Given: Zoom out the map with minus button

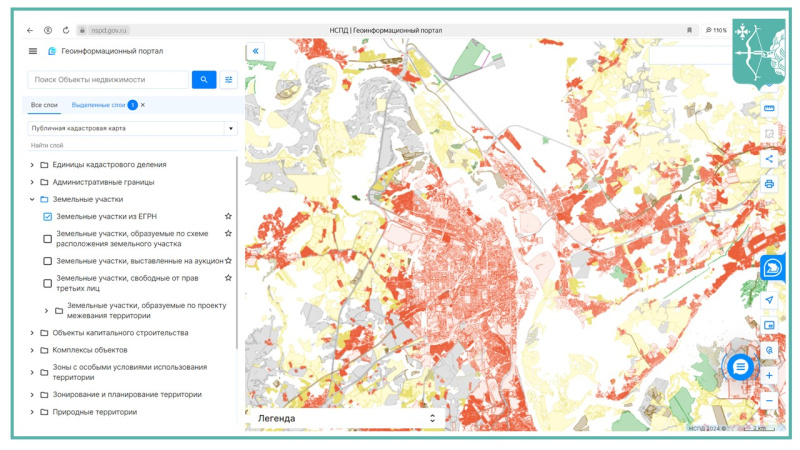Looking at the screenshot, I should [x=769, y=401].
